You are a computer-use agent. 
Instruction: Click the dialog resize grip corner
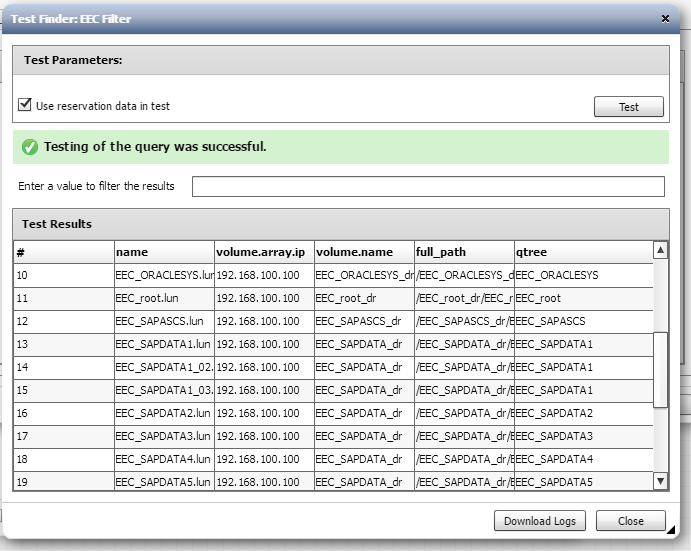pyautogui.click(x=671, y=530)
